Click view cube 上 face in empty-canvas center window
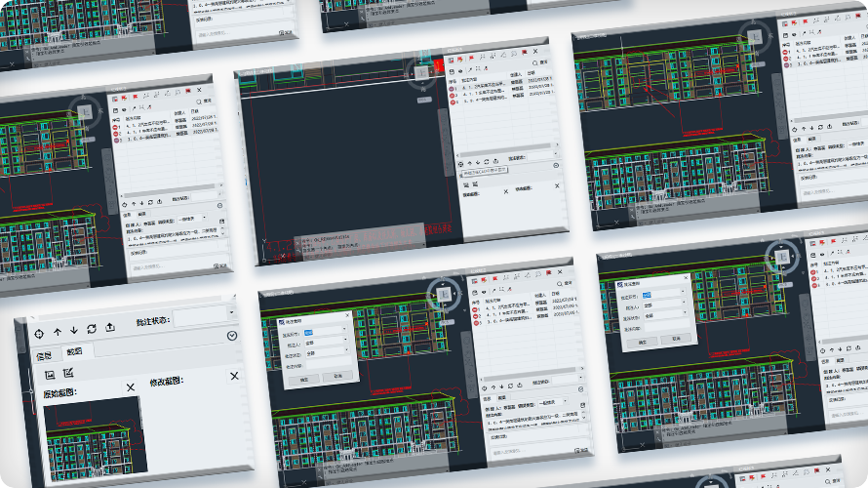 click(422, 72)
